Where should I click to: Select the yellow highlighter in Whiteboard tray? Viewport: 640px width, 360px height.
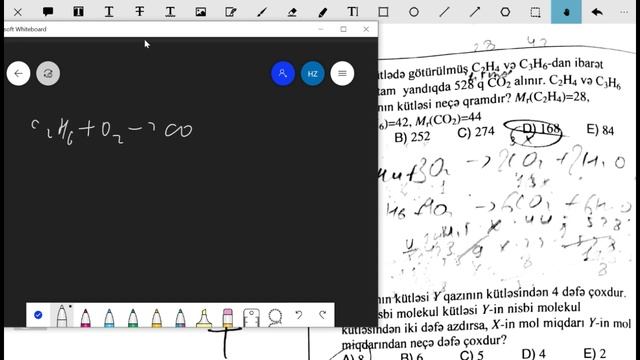click(204, 317)
